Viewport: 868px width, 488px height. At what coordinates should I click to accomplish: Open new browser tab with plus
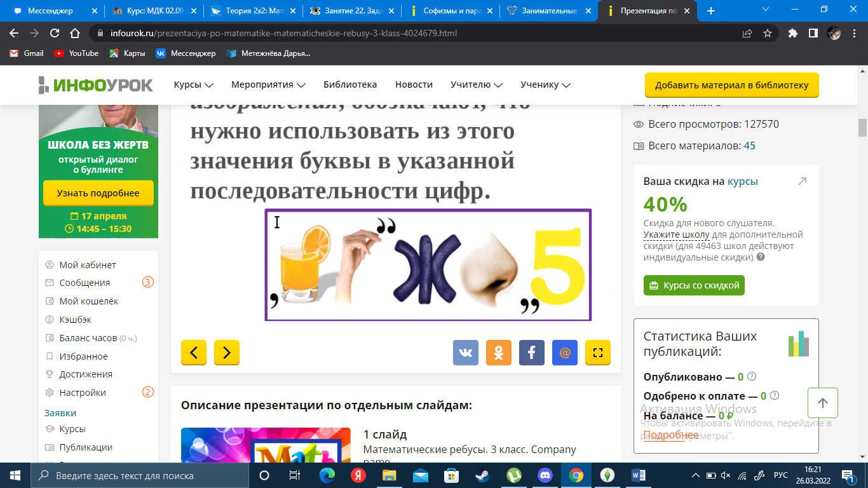point(711,11)
